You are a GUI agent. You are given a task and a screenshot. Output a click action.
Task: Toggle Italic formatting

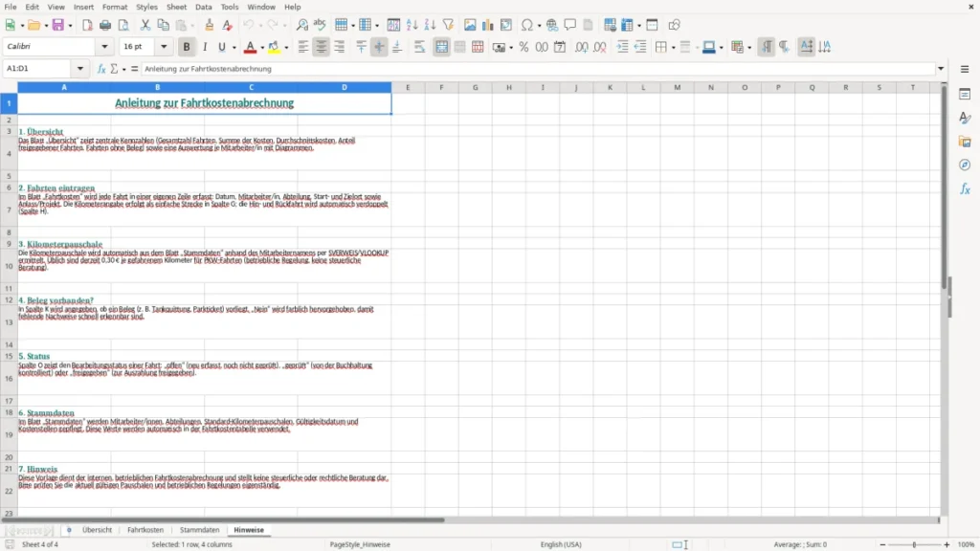coord(205,47)
